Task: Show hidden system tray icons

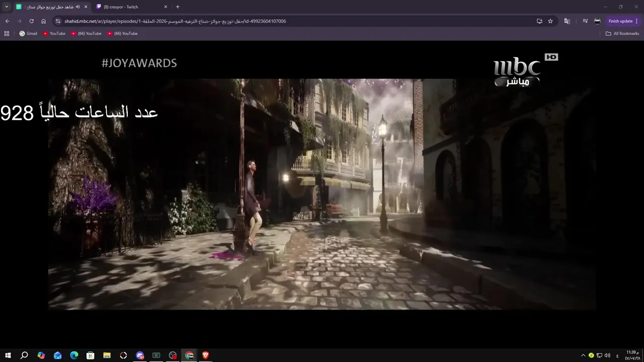Action: [x=583, y=355]
